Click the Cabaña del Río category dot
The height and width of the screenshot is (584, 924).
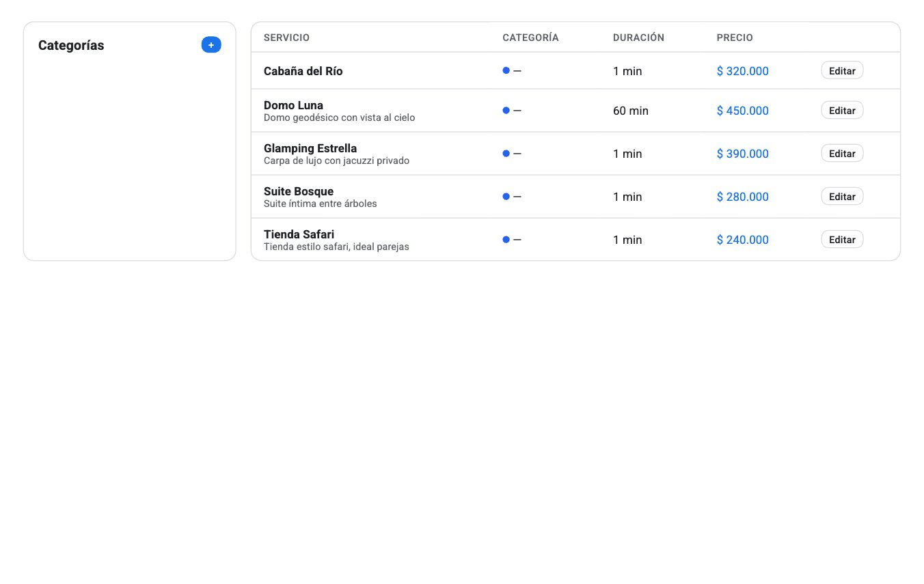tap(506, 70)
